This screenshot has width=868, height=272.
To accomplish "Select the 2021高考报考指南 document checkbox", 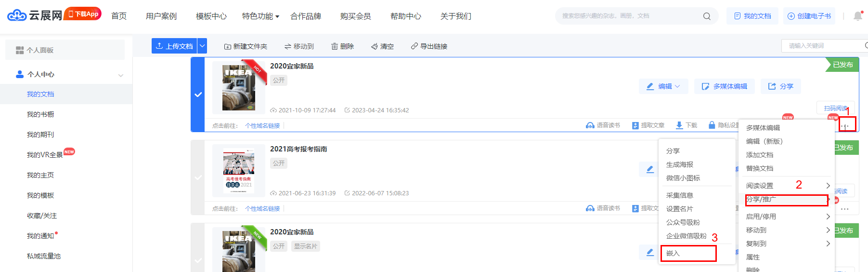I will (x=198, y=177).
